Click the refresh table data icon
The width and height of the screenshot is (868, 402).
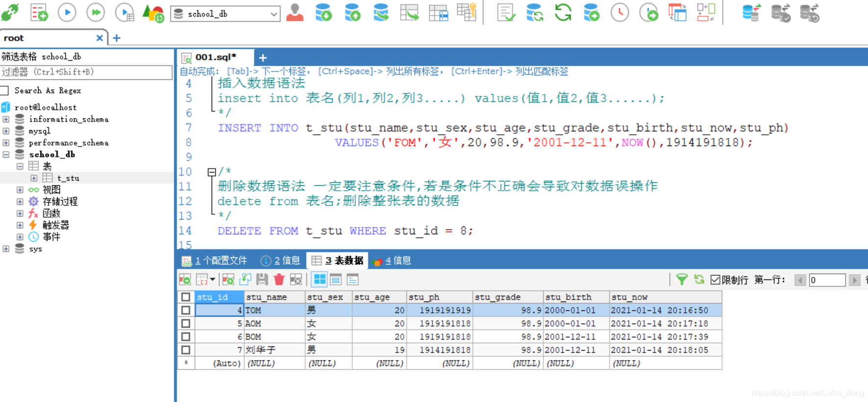click(699, 279)
